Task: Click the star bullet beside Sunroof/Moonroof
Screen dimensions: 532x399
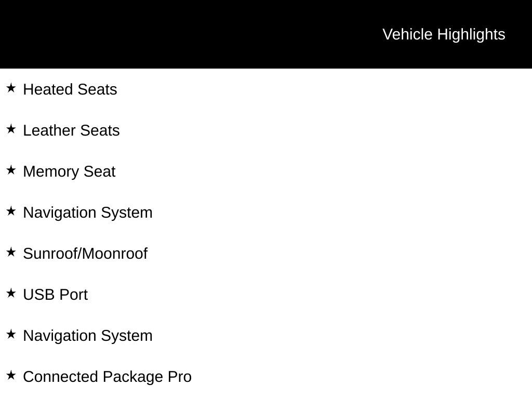Action: 11,252
